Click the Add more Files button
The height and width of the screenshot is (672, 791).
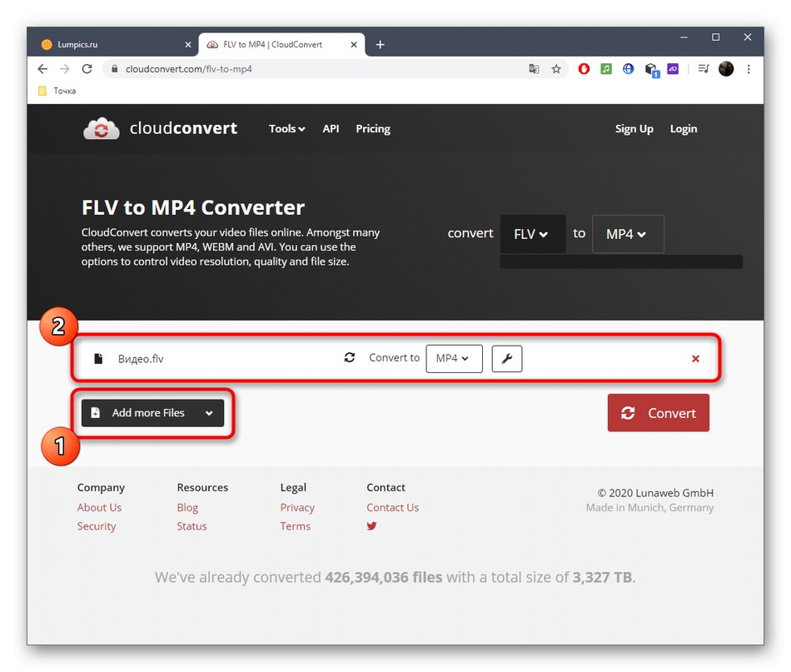pyautogui.click(x=152, y=413)
